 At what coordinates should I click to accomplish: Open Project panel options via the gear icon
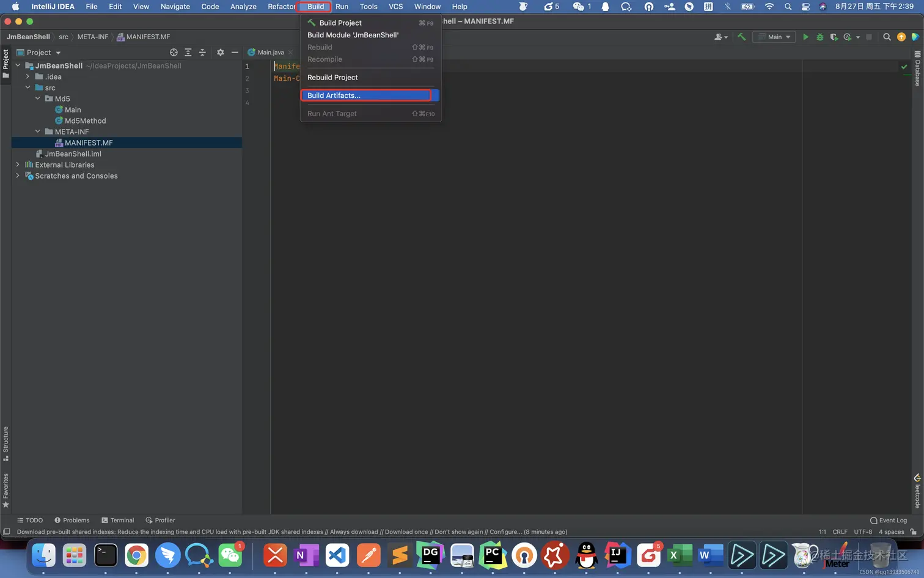pos(221,53)
